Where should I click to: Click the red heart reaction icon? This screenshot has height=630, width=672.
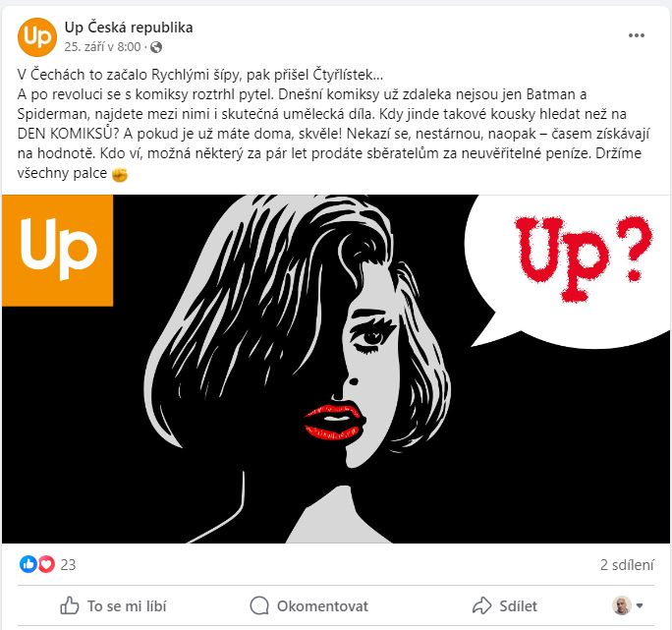pos(46,564)
